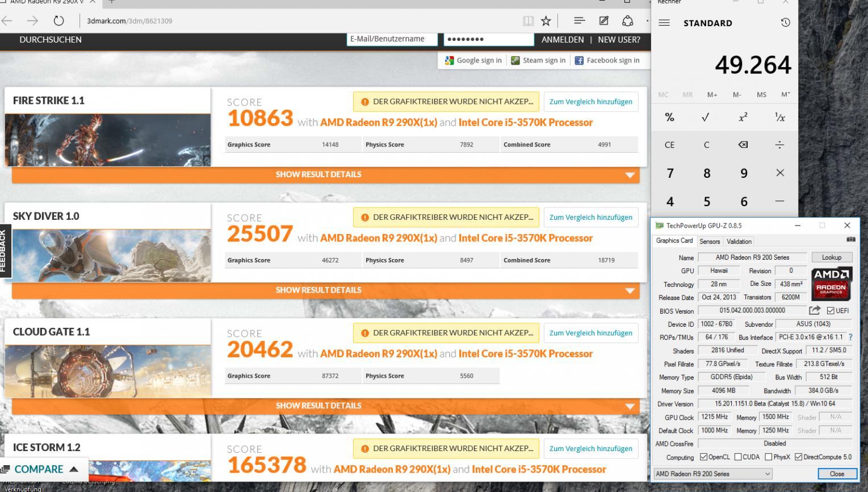Focus the password field
Viewport: 868px width, 492px height.
click(488, 39)
